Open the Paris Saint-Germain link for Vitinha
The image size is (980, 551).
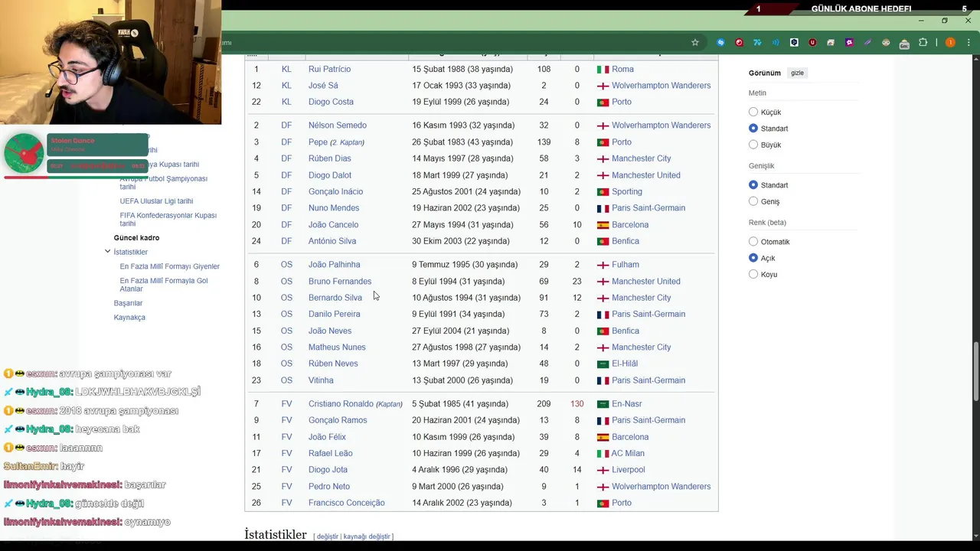[648, 380]
